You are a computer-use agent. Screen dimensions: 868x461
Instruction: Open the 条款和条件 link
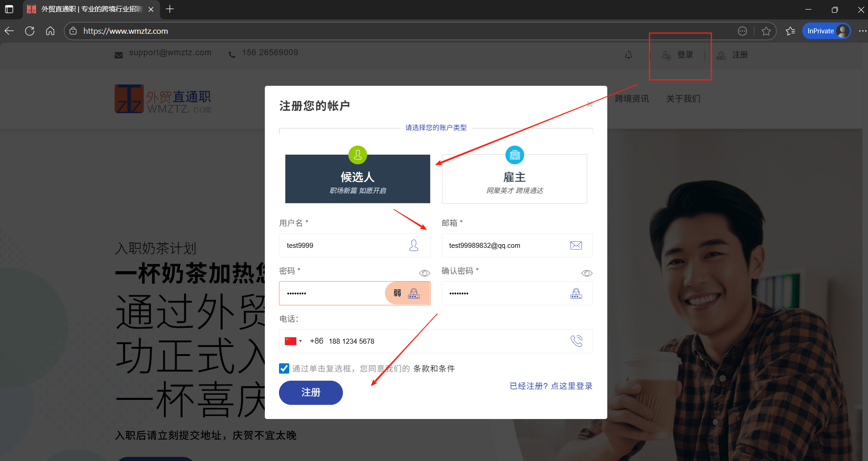(434, 368)
